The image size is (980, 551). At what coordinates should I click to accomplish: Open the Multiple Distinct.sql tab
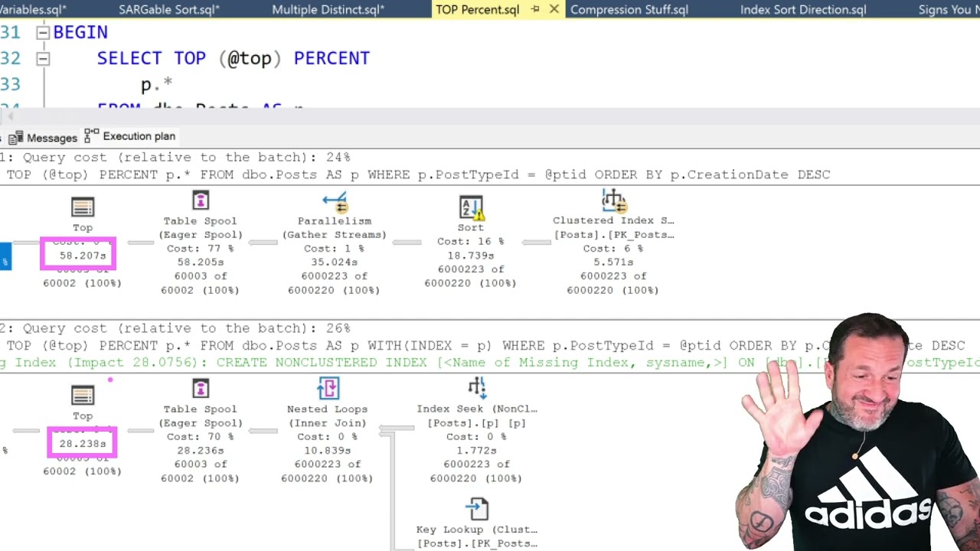click(x=328, y=10)
